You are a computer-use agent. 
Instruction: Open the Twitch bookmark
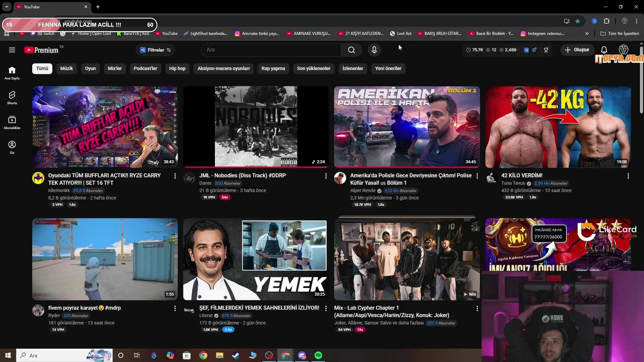(42, 34)
